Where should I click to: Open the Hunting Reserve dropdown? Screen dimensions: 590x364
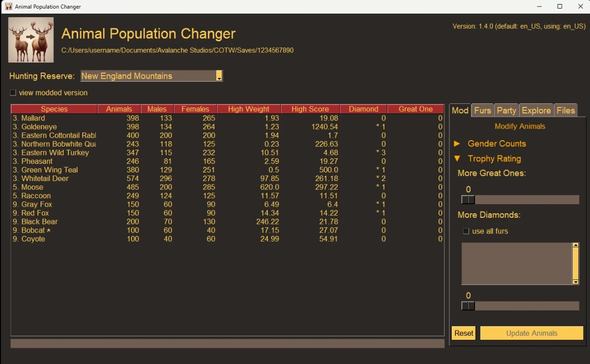pyautogui.click(x=219, y=76)
